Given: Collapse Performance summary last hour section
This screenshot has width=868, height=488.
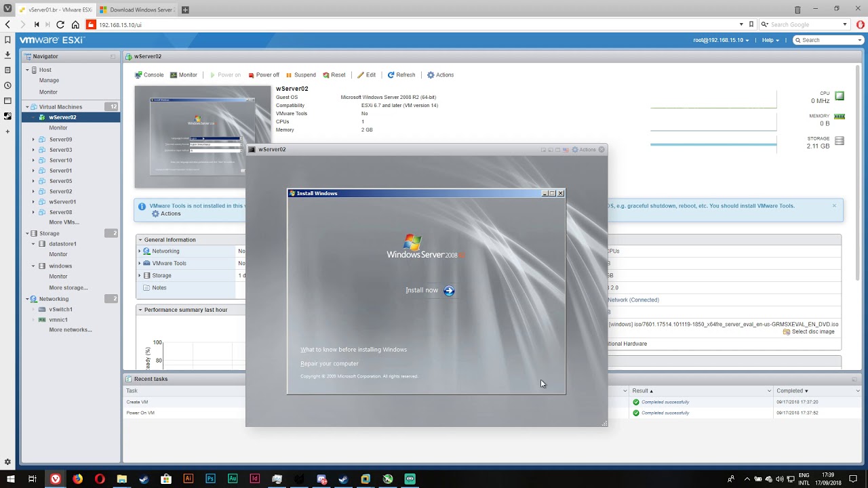Looking at the screenshot, I should point(140,310).
